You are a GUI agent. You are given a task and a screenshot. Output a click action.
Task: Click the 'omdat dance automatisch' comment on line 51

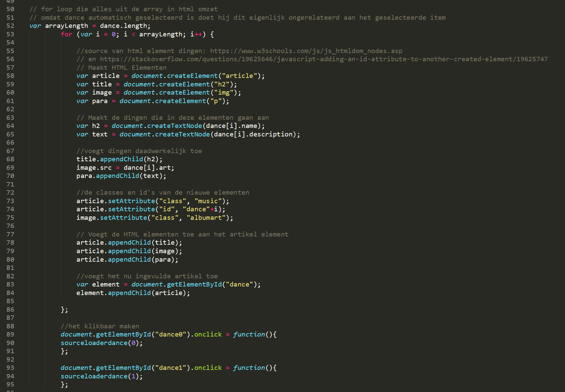[x=238, y=18]
